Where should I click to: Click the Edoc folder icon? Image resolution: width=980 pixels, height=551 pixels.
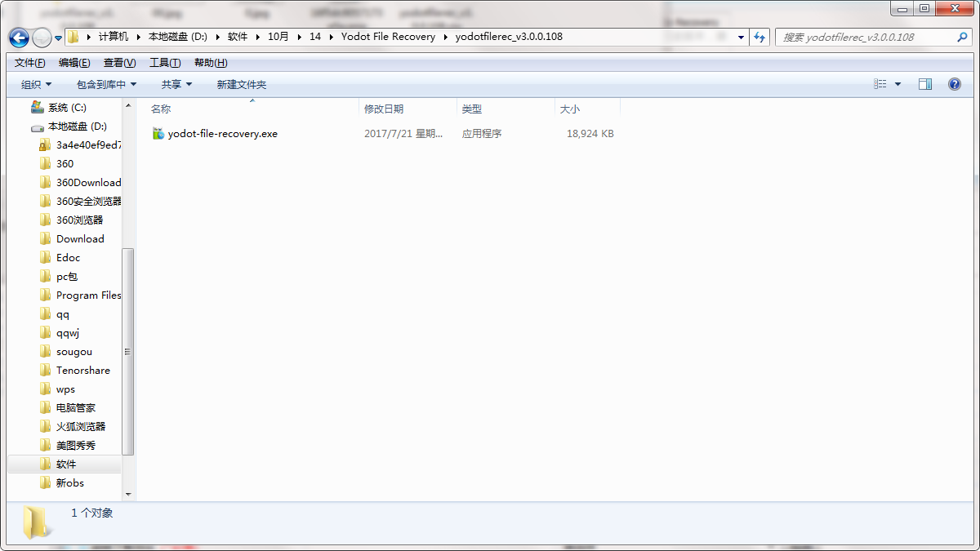[x=46, y=257]
